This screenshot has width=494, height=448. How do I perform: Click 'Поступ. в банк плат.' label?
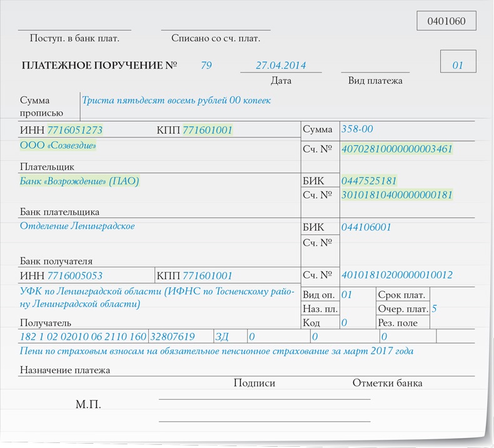point(74,38)
